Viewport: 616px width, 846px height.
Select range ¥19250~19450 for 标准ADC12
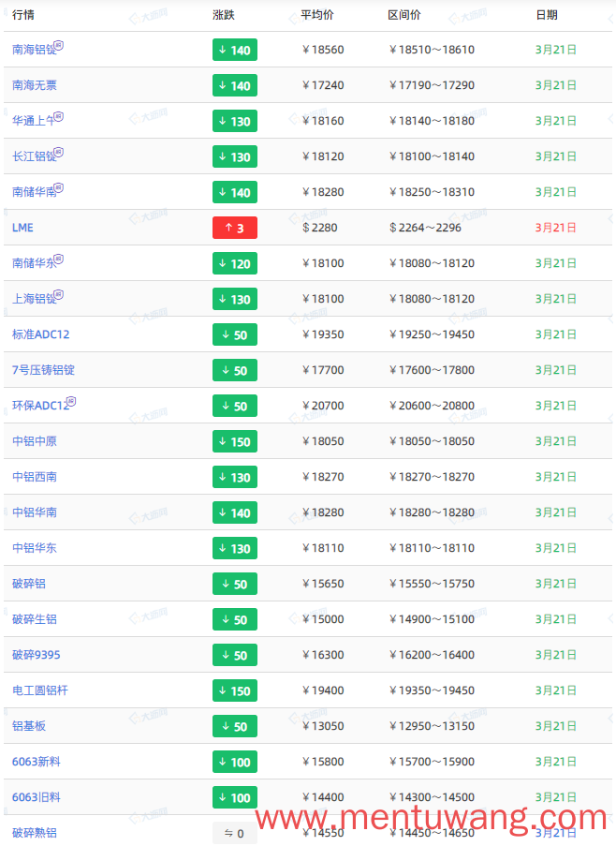432,334
